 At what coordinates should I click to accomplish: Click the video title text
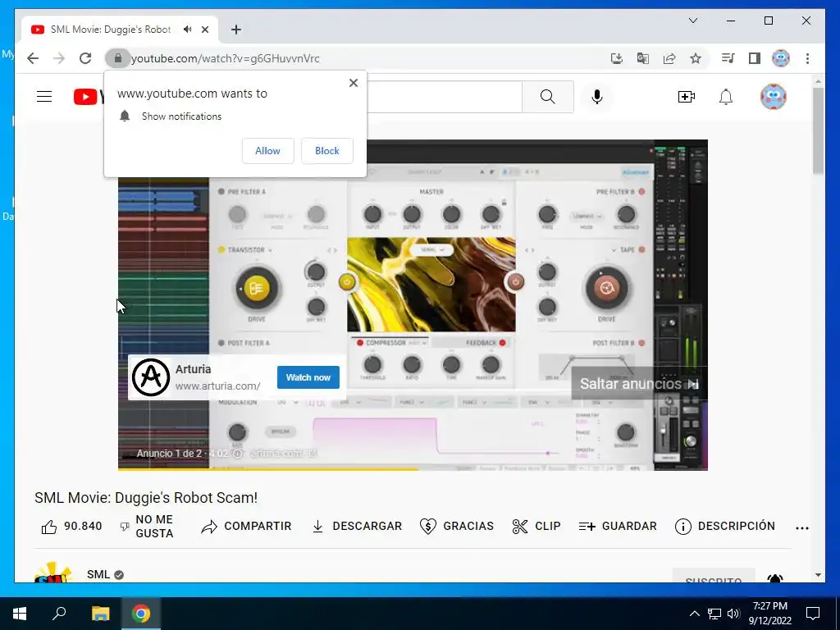click(146, 498)
